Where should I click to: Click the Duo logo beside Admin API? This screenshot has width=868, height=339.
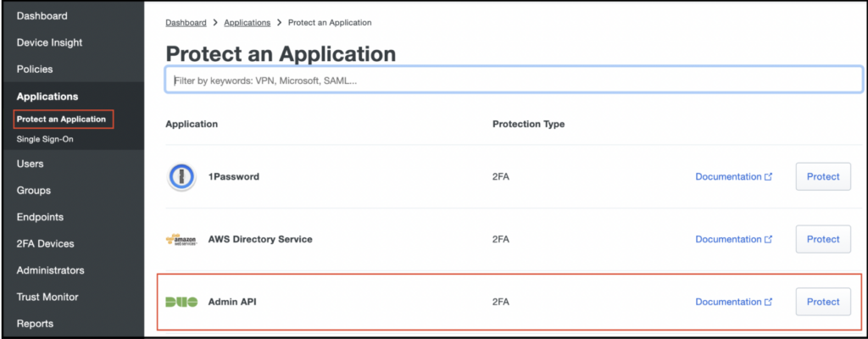point(181,302)
